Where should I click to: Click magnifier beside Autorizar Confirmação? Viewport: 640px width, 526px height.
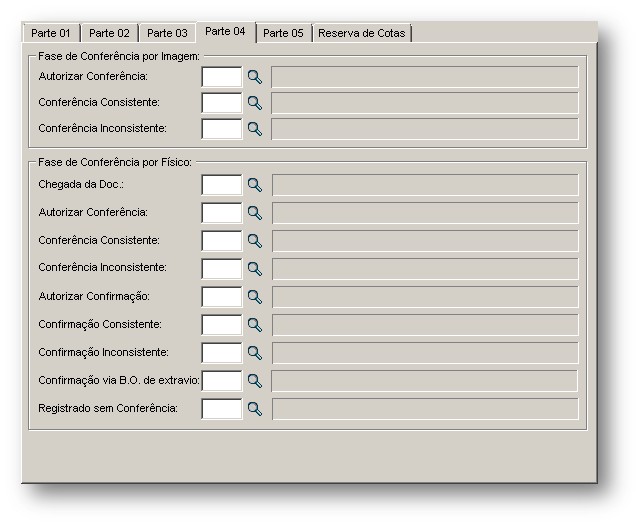click(x=255, y=297)
